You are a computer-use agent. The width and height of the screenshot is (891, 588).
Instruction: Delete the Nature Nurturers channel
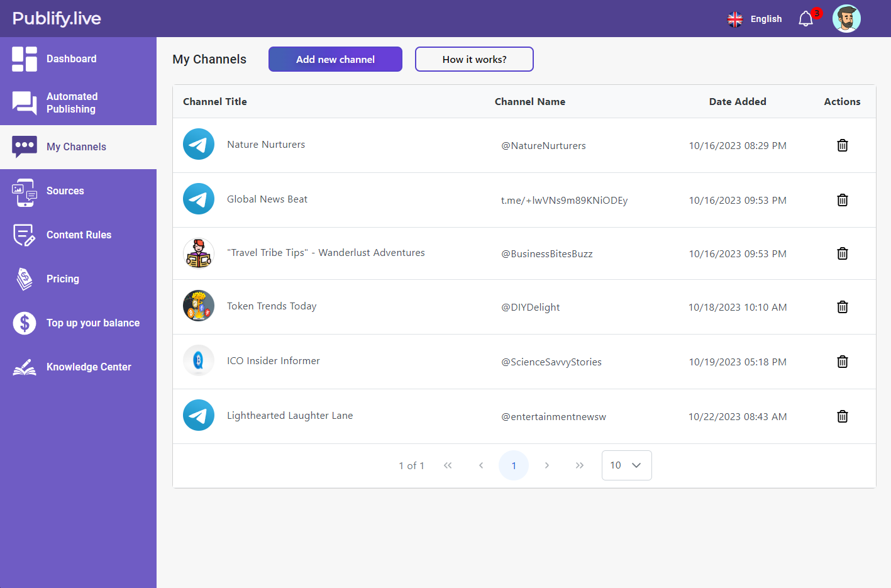842,145
